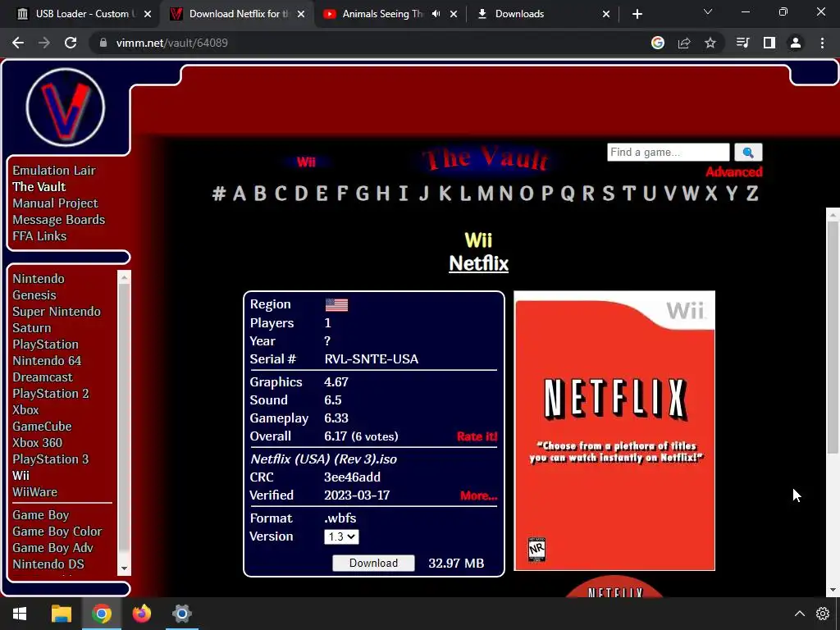Switch to the USB Loader tab

click(83, 14)
